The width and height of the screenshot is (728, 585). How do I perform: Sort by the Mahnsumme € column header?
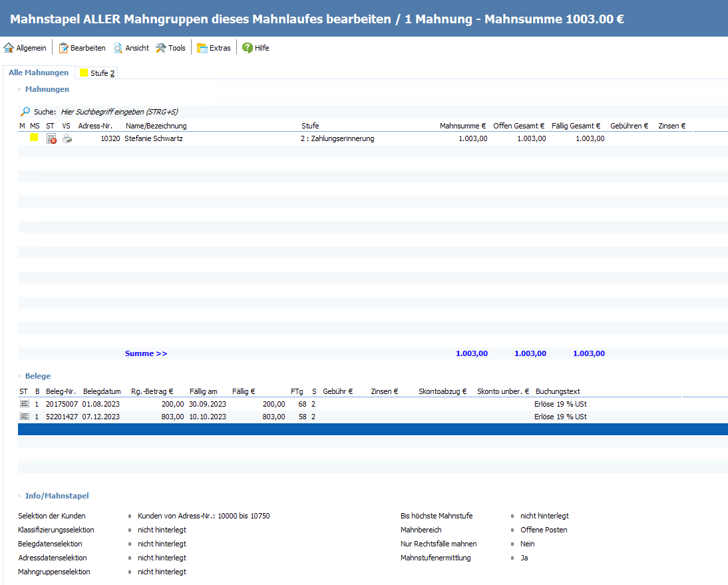[x=462, y=126]
